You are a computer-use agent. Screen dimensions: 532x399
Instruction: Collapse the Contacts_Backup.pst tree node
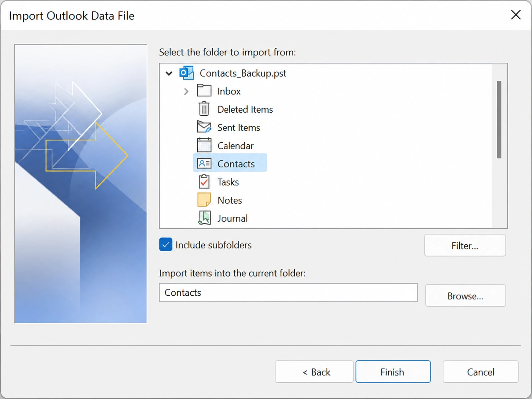pos(169,73)
